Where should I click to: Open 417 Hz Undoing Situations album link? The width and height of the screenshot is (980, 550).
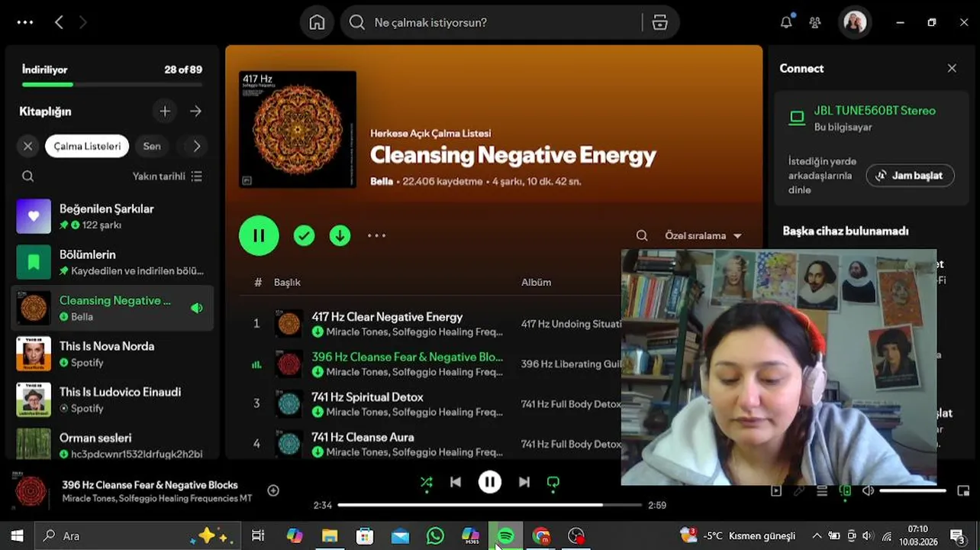point(571,324)
